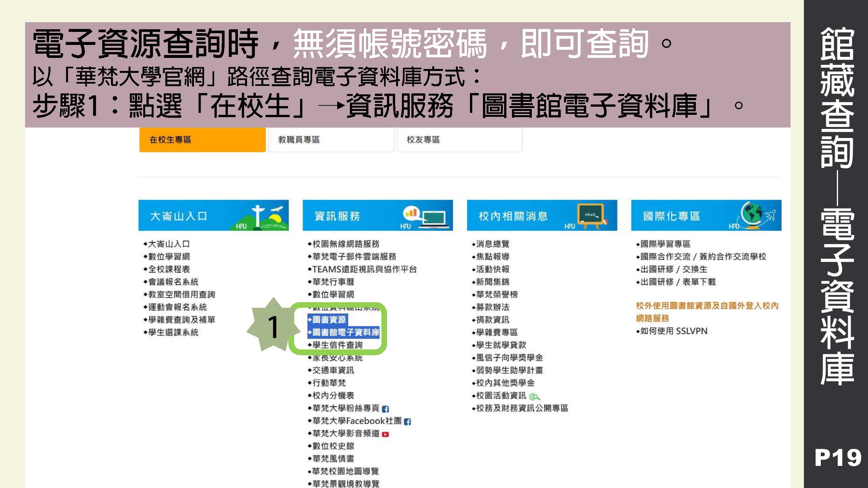Click the 大崙山入口 banner image
Viewport: 868px width, 488px height.
click(x=213, y=216)
